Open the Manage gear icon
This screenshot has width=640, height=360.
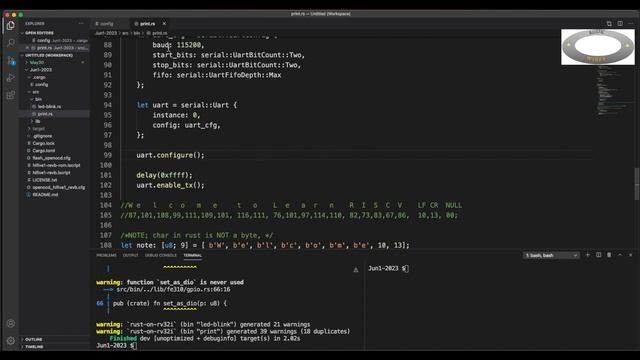pyautogui.click(x=11, y=340)
